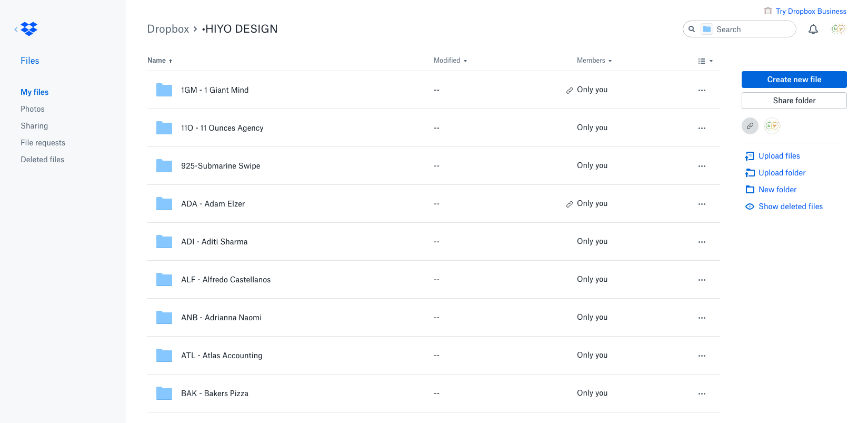
Task: Open File requests in sidebar
Action: point(43,143)
